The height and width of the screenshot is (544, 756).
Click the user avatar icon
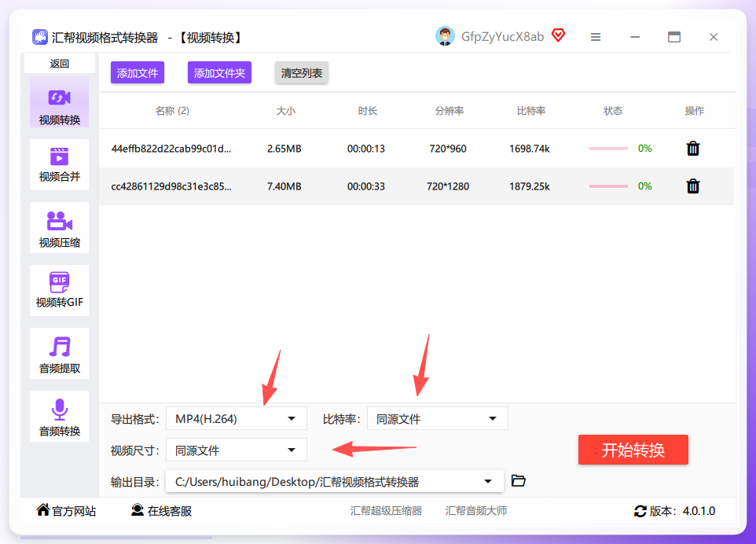(445, 37)
